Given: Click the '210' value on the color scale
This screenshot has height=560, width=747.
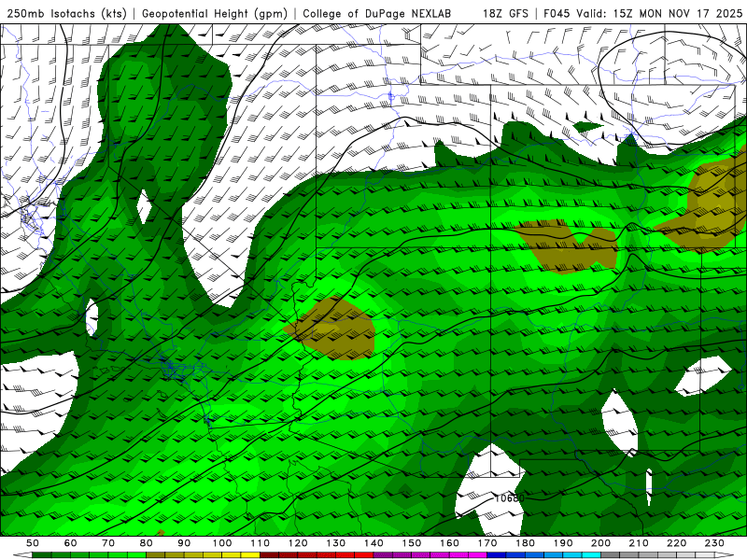Looking at the screenshot, I should [639, 543].
